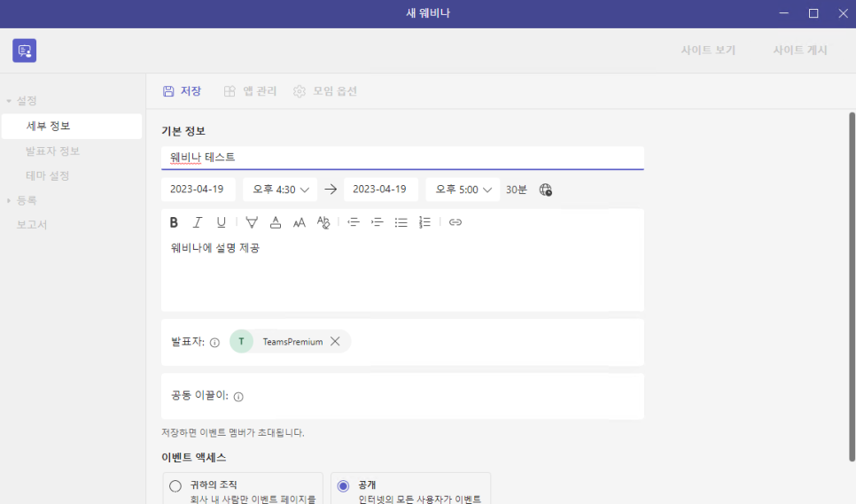The height and width of the screenshot is (504, 856).
Task: Click the description text area
Action: 402,273
